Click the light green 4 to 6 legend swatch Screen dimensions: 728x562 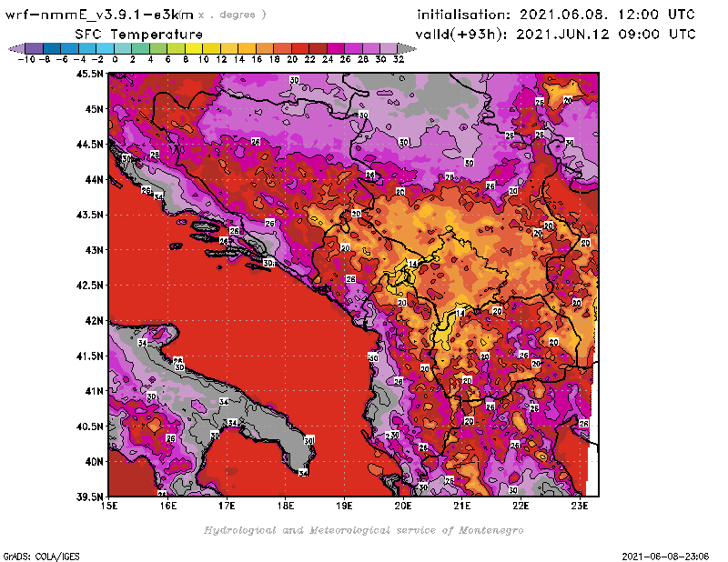158,48
